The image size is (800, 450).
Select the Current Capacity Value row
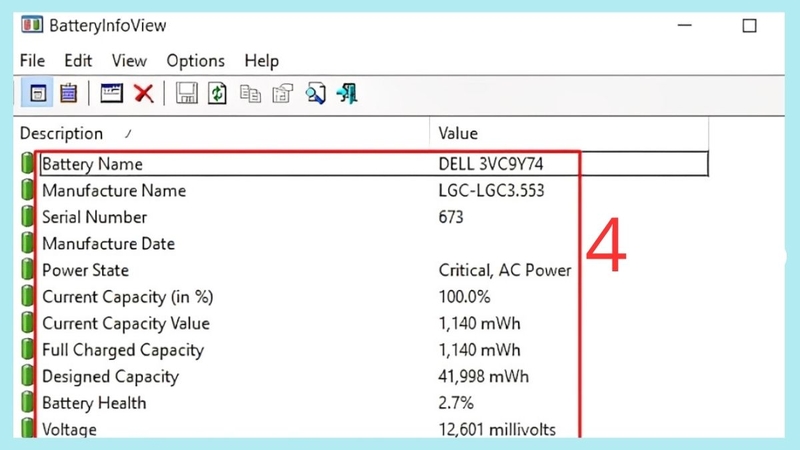[x=364, y=323]
